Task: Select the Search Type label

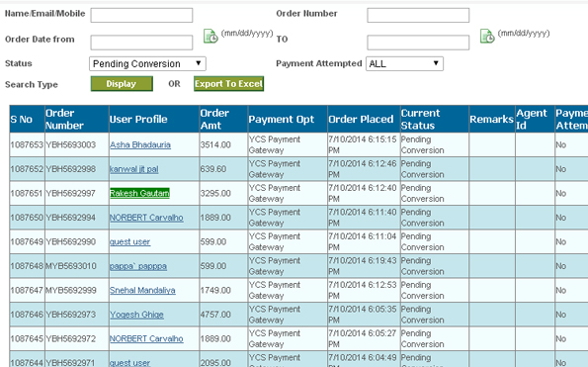Action: pos(32,84)
